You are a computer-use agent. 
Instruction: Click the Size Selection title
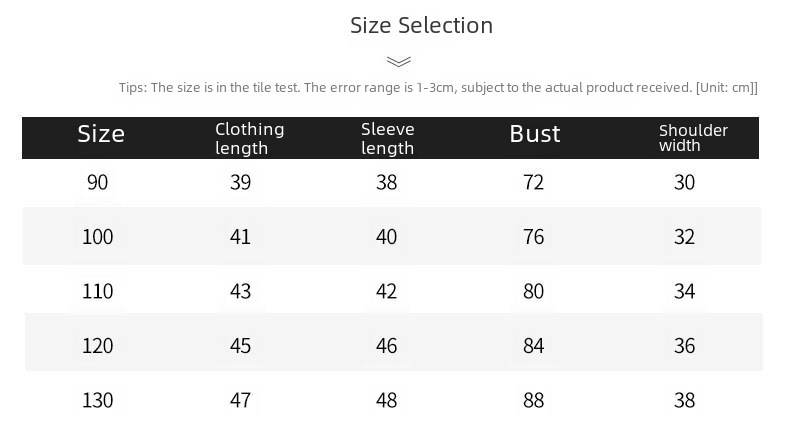tap(421, 25)
